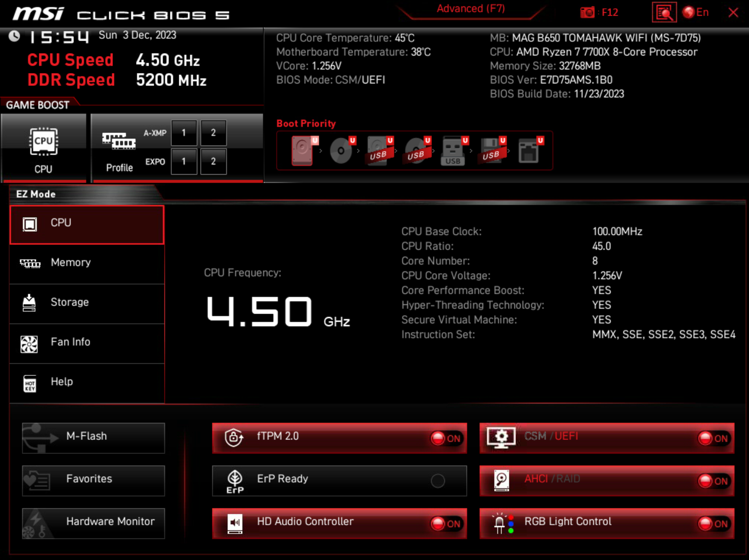Viewport: 749px width, 560px height.
Task: Switch to Advanced (F7) mode
Action: [471, 9]
